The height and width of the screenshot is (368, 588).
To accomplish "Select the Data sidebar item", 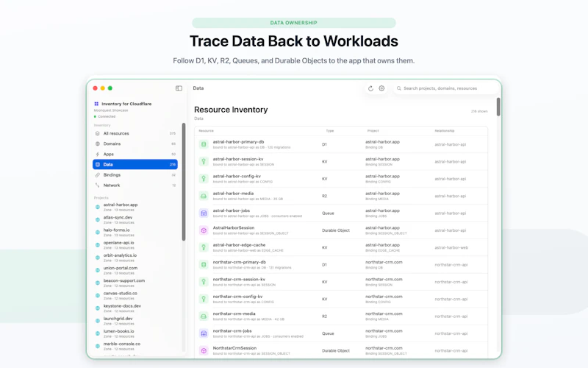I will tap(135, 164).
